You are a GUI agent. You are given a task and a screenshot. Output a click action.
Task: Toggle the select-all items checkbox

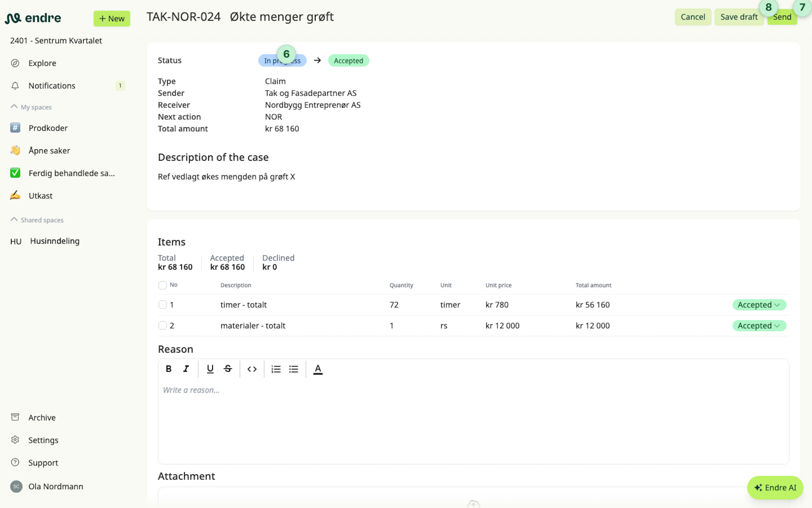click(x=162, y=285)
